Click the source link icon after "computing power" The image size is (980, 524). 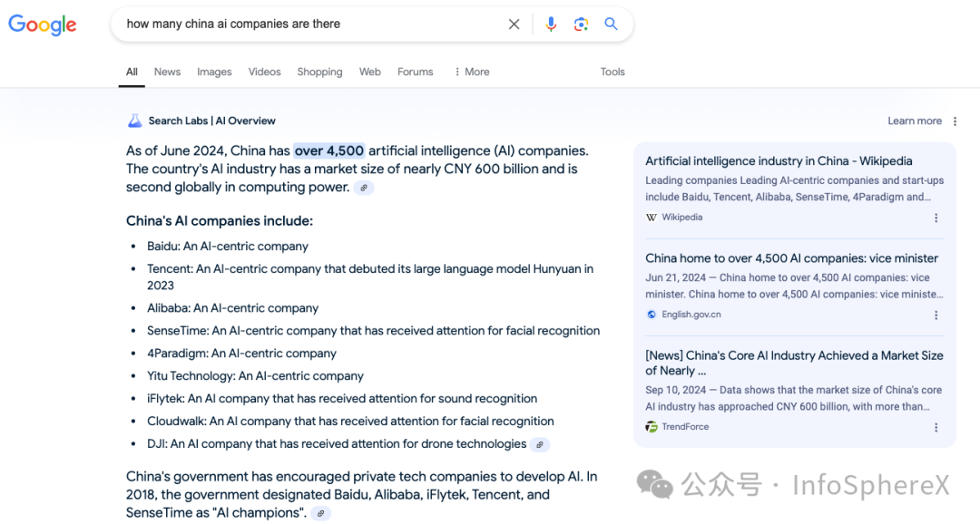[364, 188]
